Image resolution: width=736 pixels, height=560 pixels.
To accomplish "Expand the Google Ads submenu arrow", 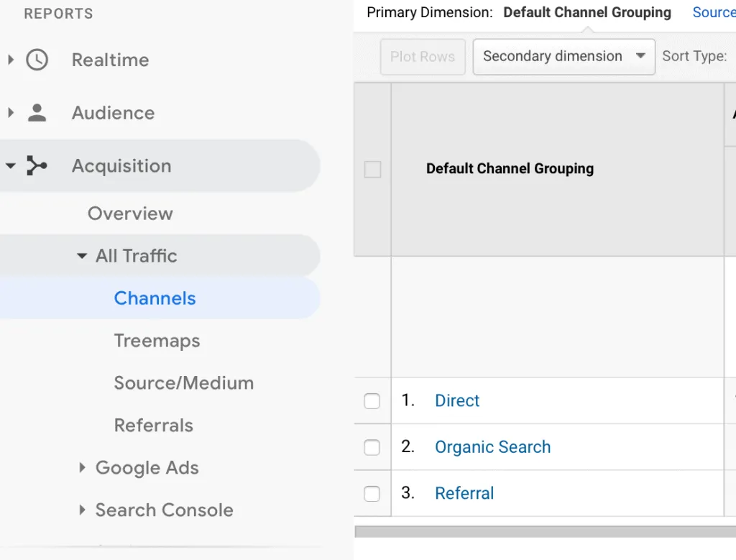I will coord(82,468).
